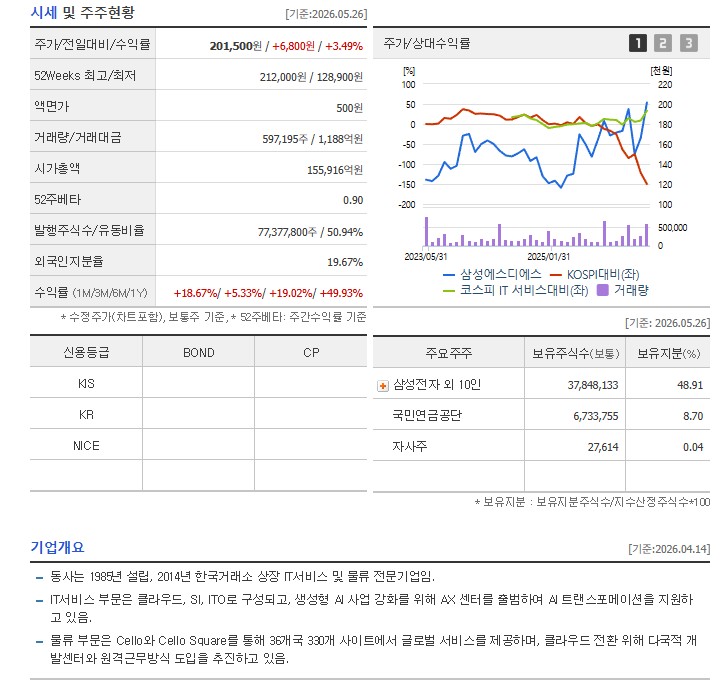
Task: Click the 코스피 IT 서비스대비(좌) green legend marker
Action: [x=449, y=291]
